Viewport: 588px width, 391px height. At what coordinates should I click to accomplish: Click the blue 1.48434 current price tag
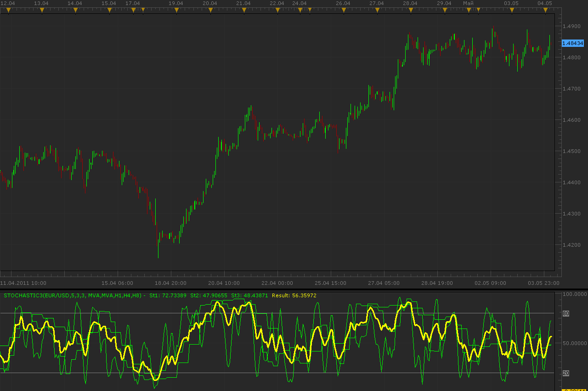pyautogui.click(x=572, y=43)
